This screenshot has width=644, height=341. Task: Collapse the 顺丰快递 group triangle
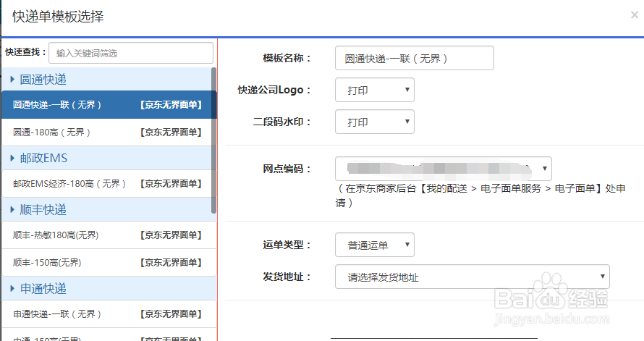tap(12, 210)
